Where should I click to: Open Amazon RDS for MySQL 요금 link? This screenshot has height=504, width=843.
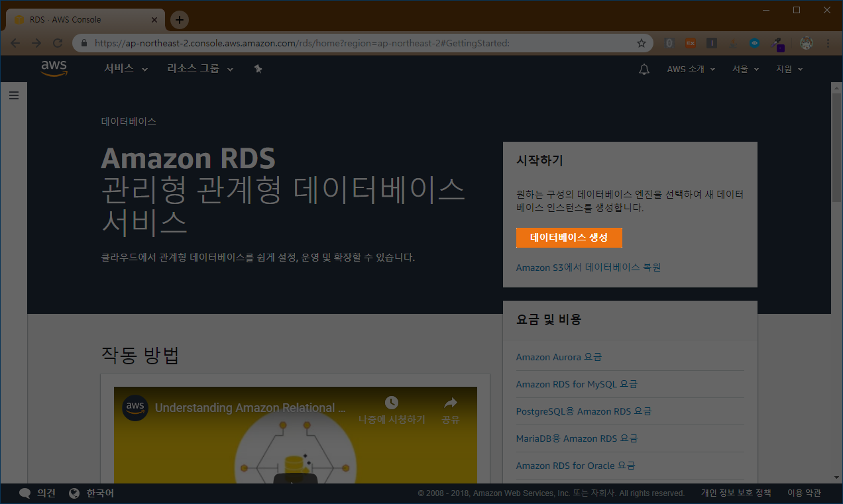click(x=577, y=384)
